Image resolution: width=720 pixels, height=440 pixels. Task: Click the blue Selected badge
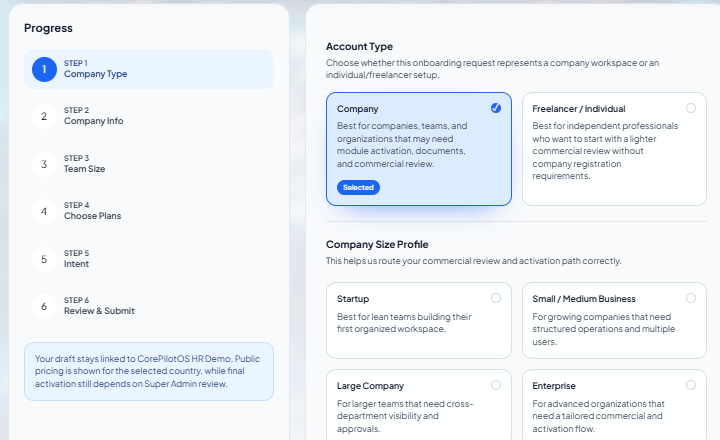358,187
